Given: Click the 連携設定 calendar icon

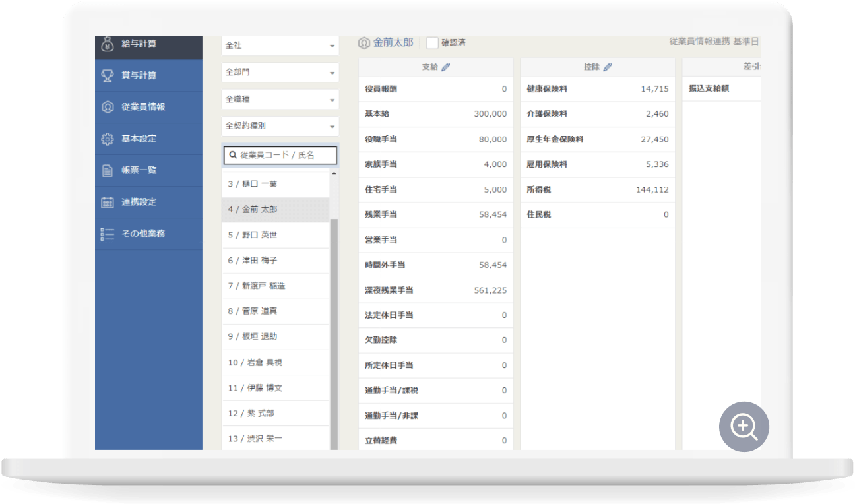Looking at the screenshot, I should pyautogui.click(x=108, y=202).
